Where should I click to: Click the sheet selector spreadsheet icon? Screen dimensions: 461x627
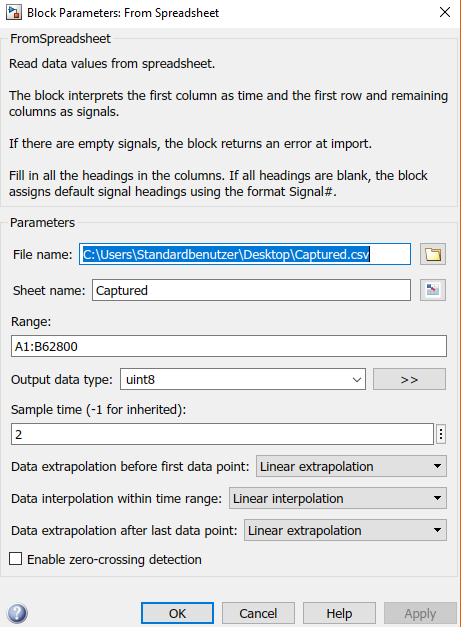(433, 290)
